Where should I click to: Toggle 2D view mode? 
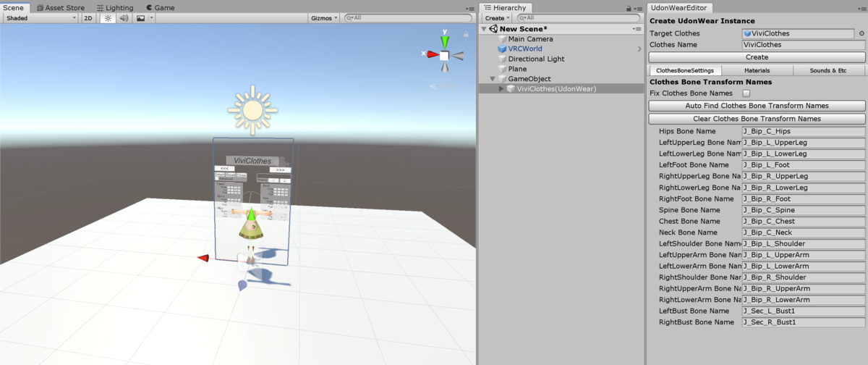point(88,18)
